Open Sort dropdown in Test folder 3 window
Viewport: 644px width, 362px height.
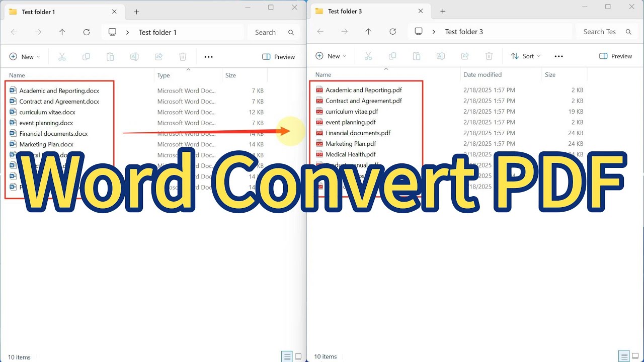[x=526, y=56]
